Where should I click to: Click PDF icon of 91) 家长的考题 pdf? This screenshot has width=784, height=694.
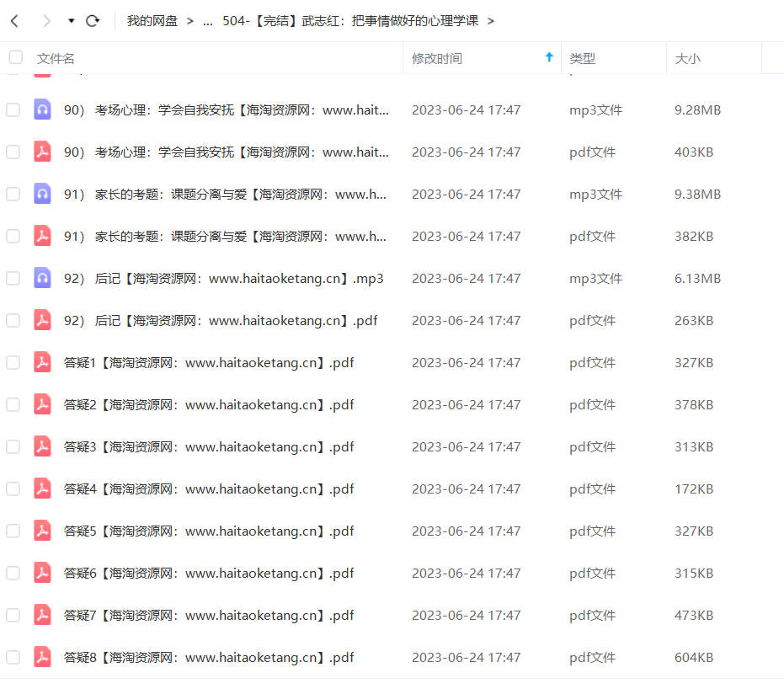click(x=42, y=236)
